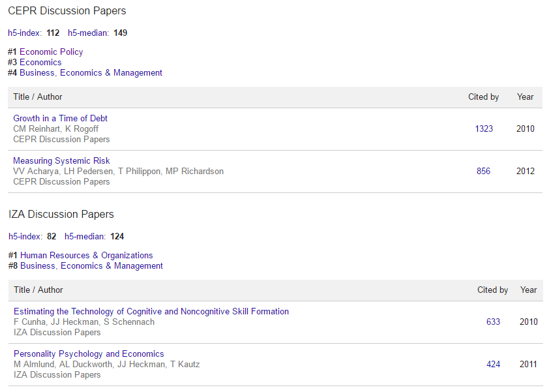The width and height of the screenshot is (549, 392).
Task: Open the IZA h5-index link
Action: (x=25, y=237)
